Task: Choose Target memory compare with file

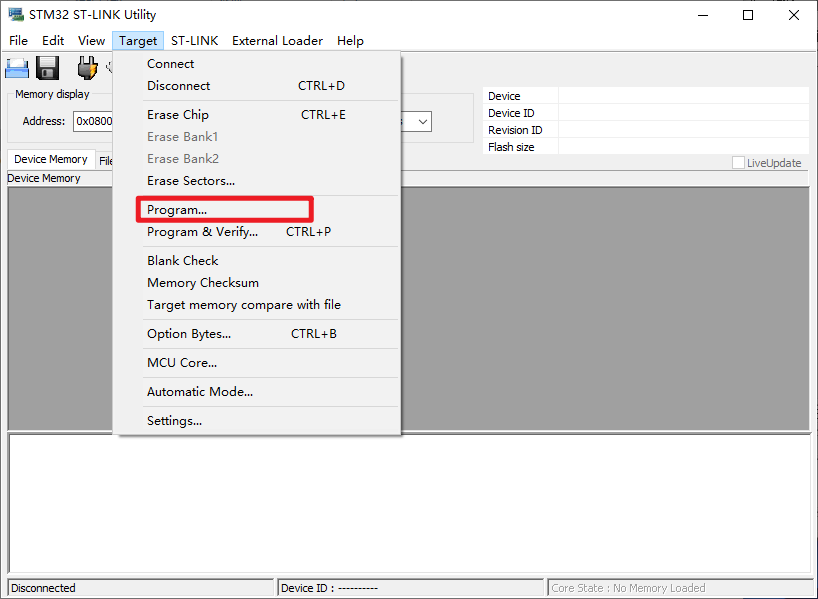Action: coord(257,304)
